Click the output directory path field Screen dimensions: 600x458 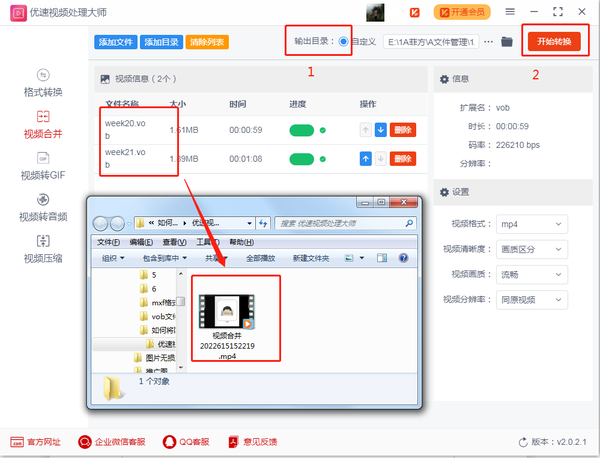coord(431,42)
